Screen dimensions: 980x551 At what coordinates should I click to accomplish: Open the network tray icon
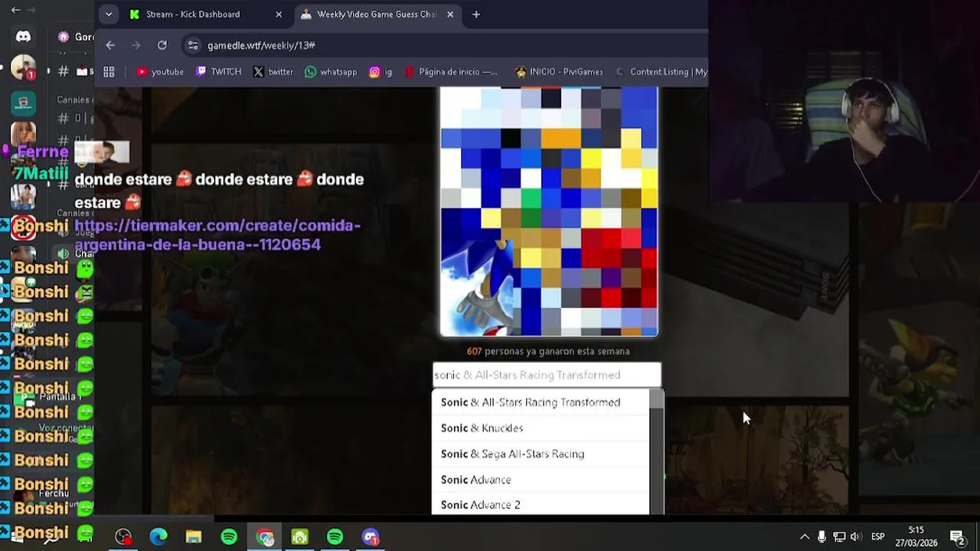tap(839, 536)
